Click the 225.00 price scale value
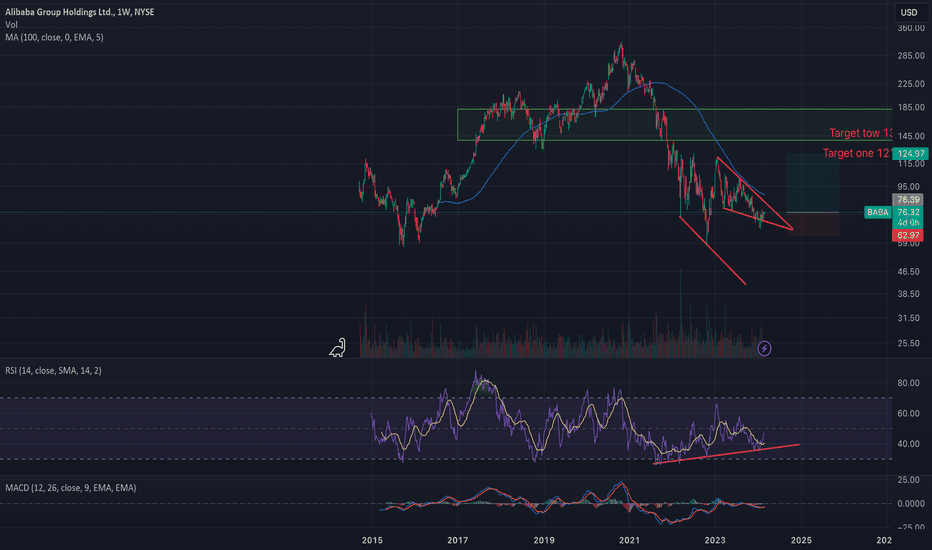 coord(911,84)
